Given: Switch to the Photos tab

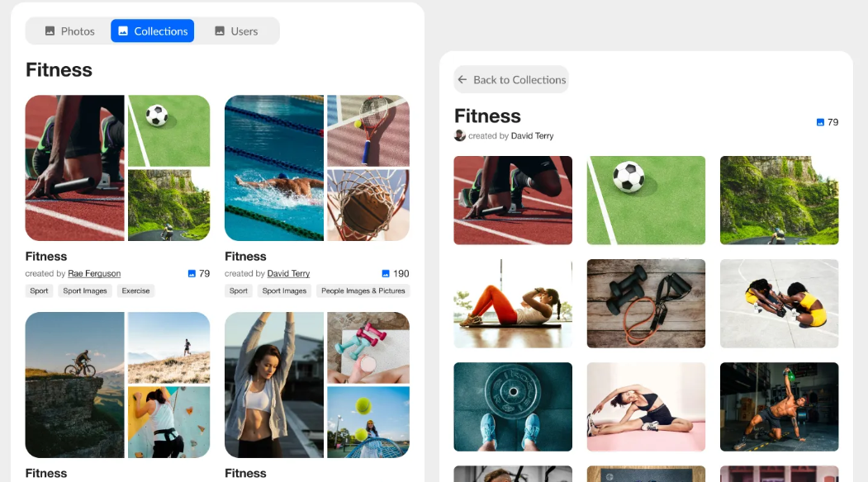Looking at the screenshot, I should click(x=69, y=31).
